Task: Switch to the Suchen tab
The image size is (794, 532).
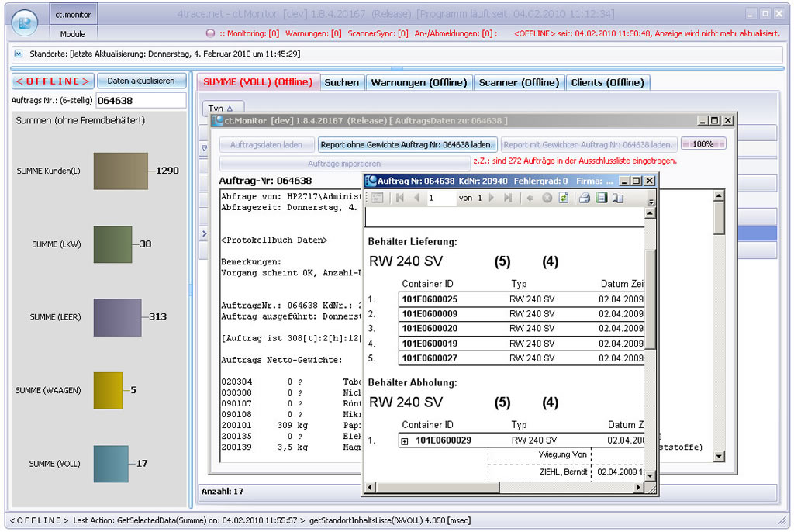Action: tap(341, 82)
